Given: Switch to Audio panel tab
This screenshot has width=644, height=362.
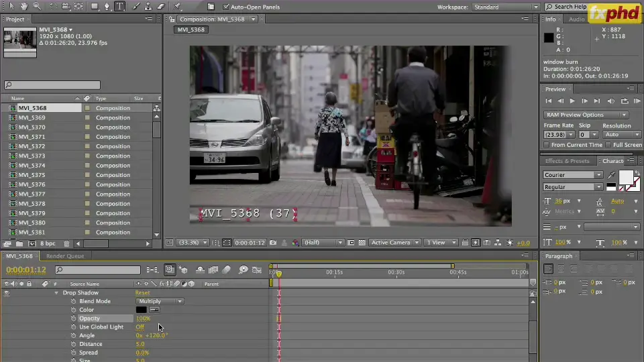Looking at the screenshot, I should pyautogui.click(x=576, y=19).
